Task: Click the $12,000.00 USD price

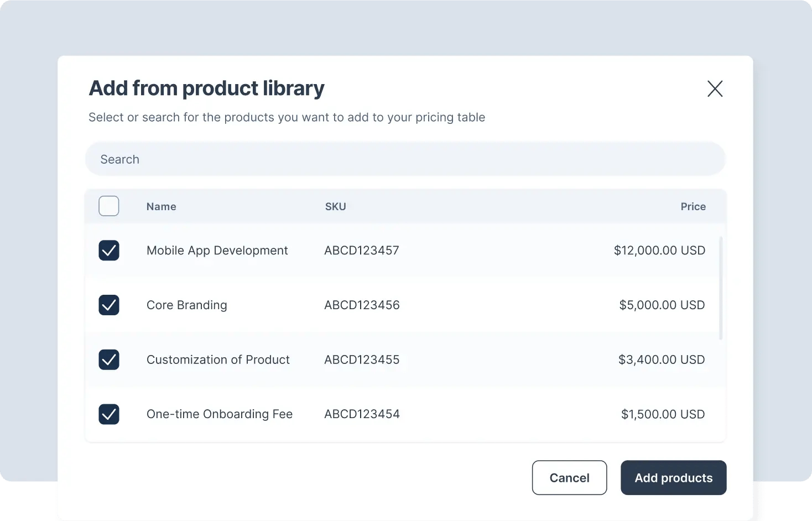Action: pyautogui.click(x=659, y=251)
